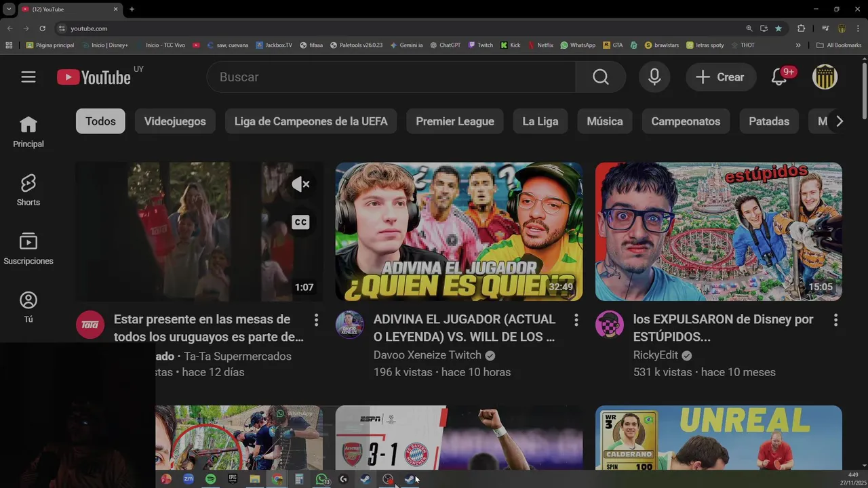Image resolution: width=868 pixels, height=488 pixels.
Task: Open the notifications bell
Action: [x=779, y=77]
